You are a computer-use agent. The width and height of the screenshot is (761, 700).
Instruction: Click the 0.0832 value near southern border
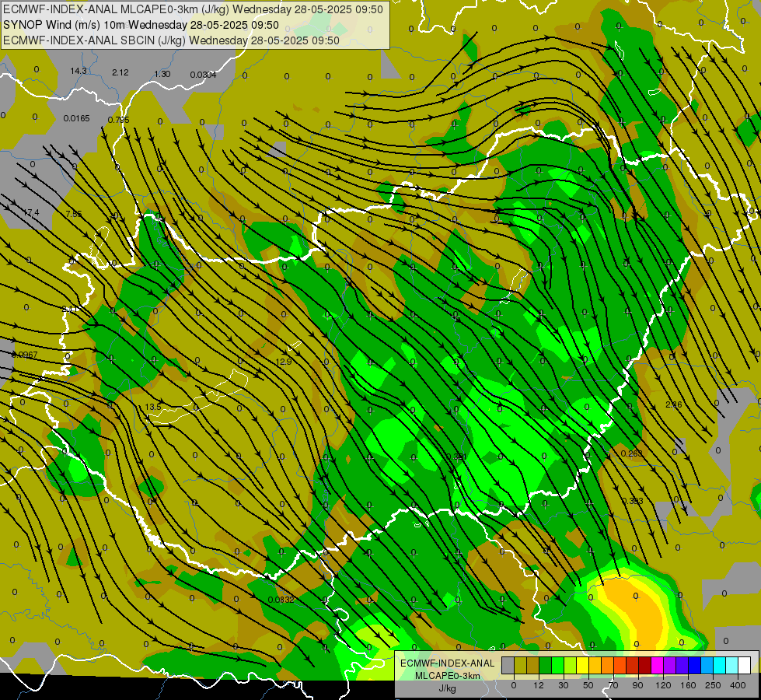(x=281, y=600)
